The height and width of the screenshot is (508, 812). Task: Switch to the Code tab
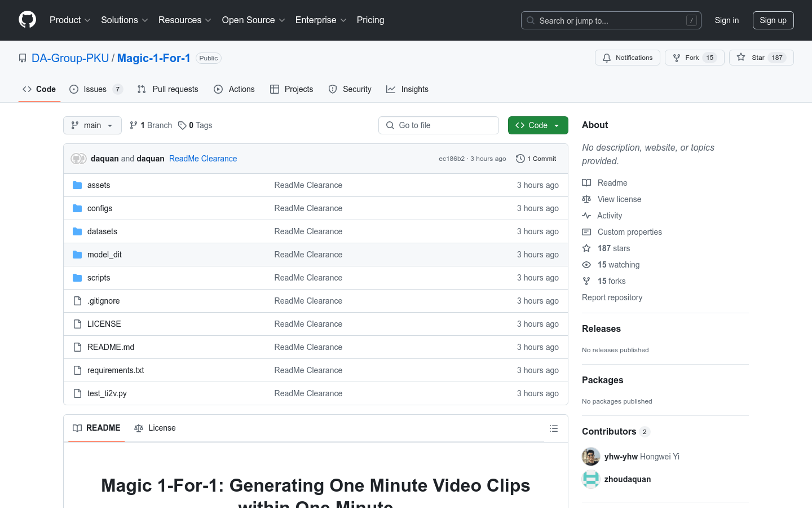pos(39,89)
